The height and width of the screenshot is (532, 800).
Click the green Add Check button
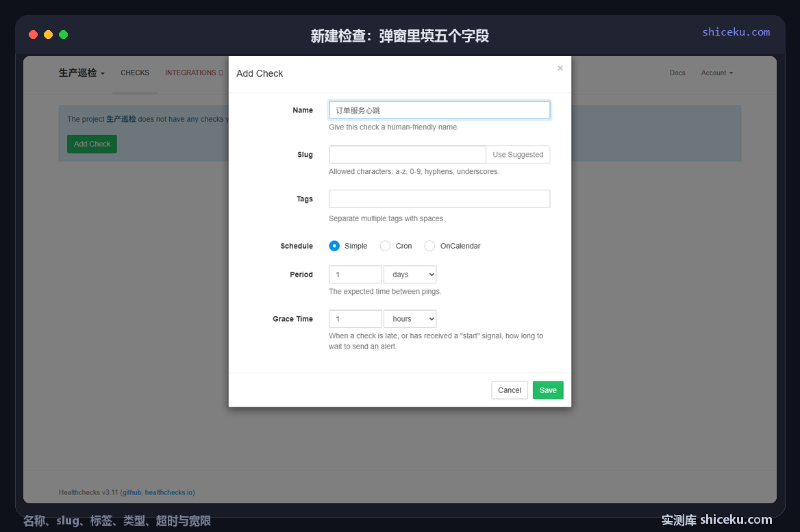(92, 144)
